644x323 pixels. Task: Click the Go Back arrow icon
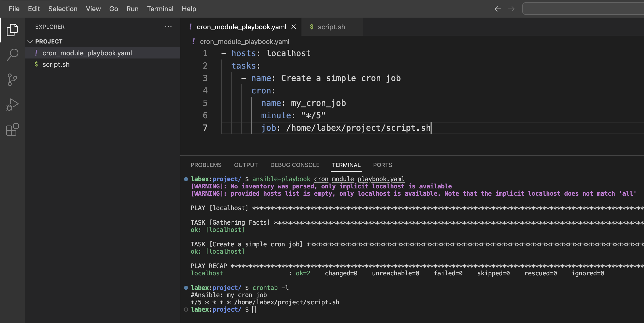click(x=498, y=9)
